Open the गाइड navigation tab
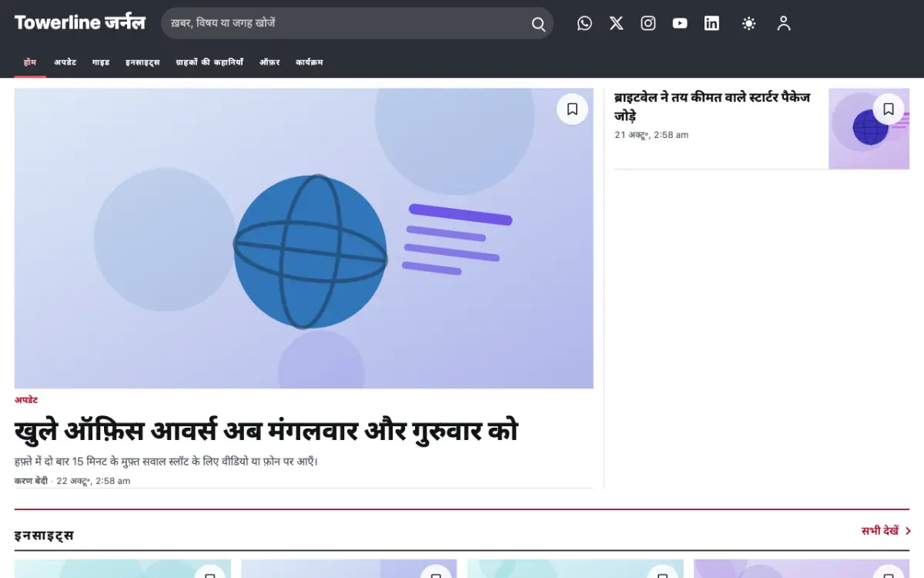Viewport: 924px width, 578px height. click(x=101, y=62)
